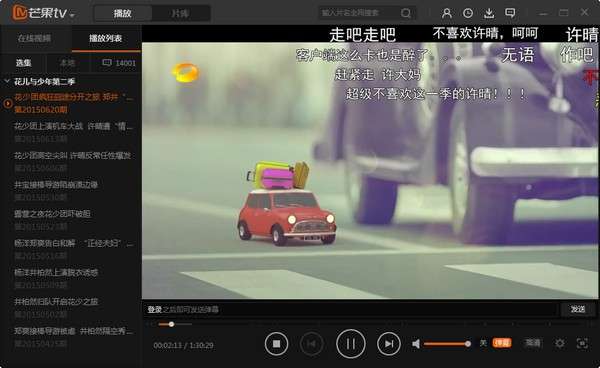The height and width of the screenshot is (368, 600).
Task: Open the feedback message icon
Action: tap(510, 13)
